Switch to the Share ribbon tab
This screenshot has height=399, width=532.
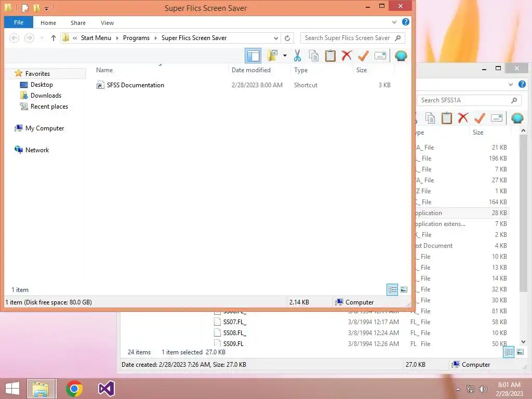pyautogui.click(x=78, y=23)
